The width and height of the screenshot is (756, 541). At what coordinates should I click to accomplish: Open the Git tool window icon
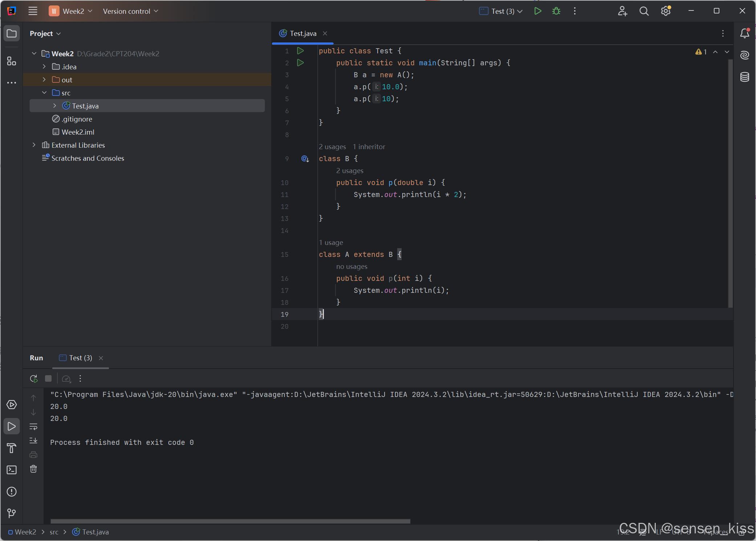click(x=12, y=513)
